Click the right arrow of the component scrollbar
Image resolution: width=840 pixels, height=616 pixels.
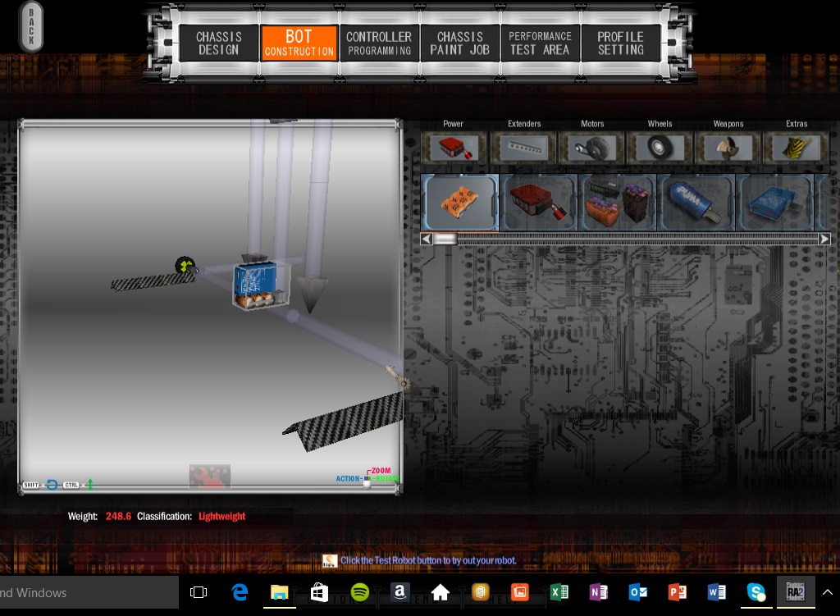(824, 239)
